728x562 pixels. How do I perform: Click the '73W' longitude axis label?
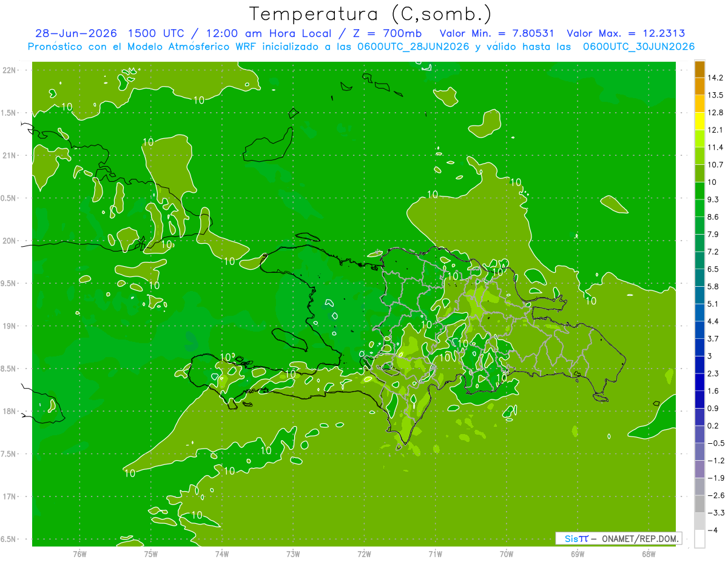[x=293, y=554]
